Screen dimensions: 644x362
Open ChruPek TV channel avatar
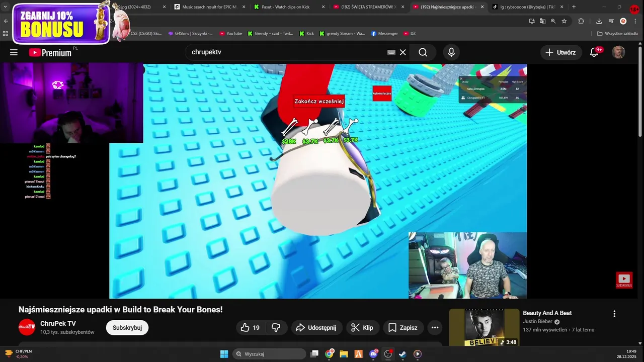(27, 327)
